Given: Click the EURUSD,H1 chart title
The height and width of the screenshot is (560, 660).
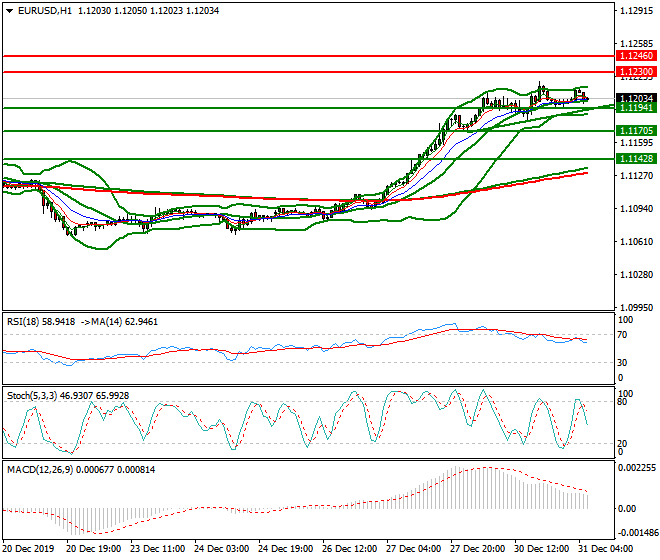Looking at the screenshot, I should 45,11.
